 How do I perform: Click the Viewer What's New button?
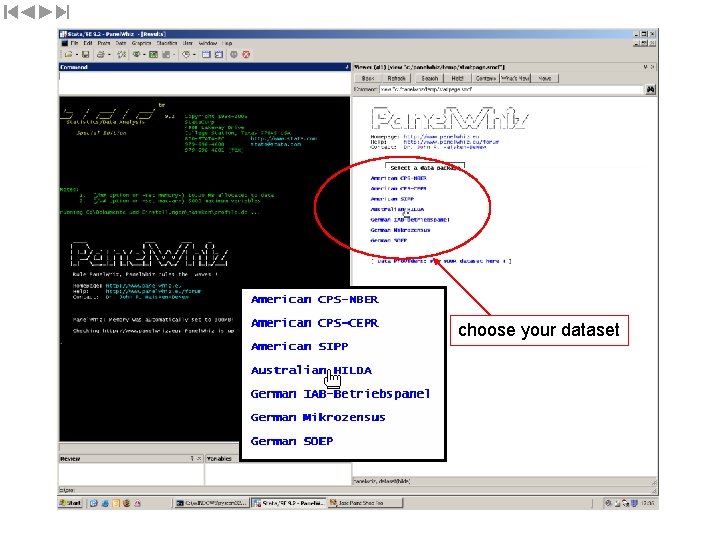pyautogui.click(x=515, y=79)
